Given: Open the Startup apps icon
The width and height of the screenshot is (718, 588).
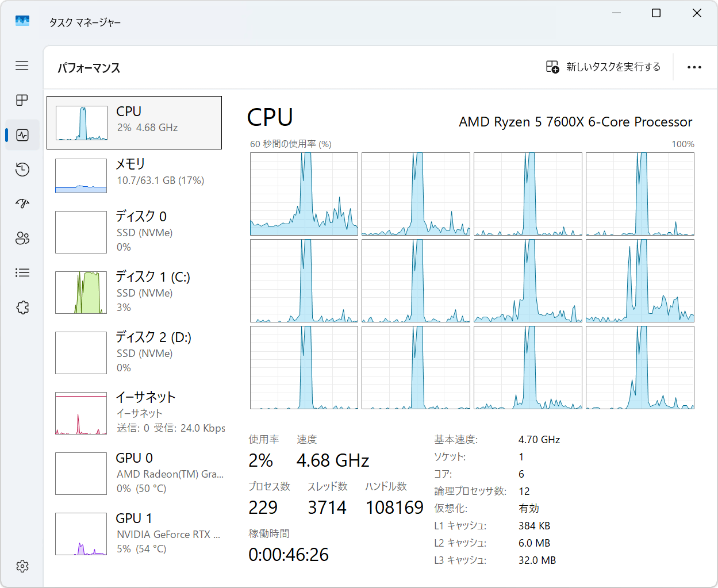Looking at the screenshot, I should 22,203.
